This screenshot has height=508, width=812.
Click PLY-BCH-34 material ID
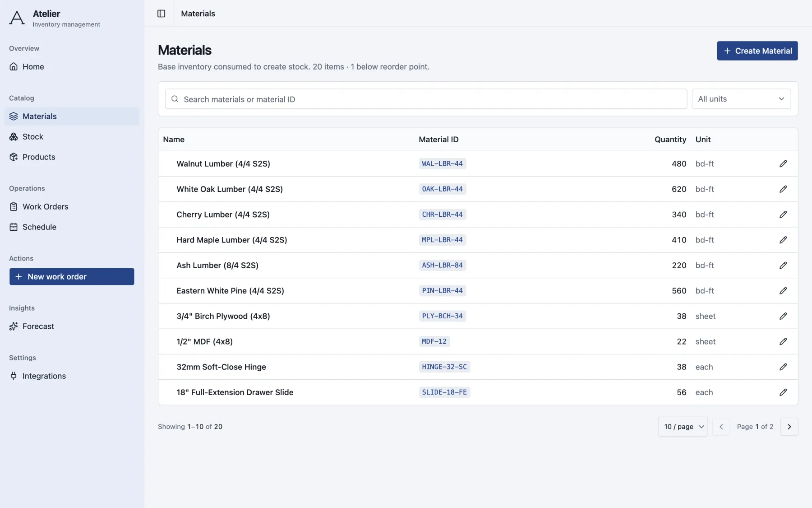click(442, 316)
